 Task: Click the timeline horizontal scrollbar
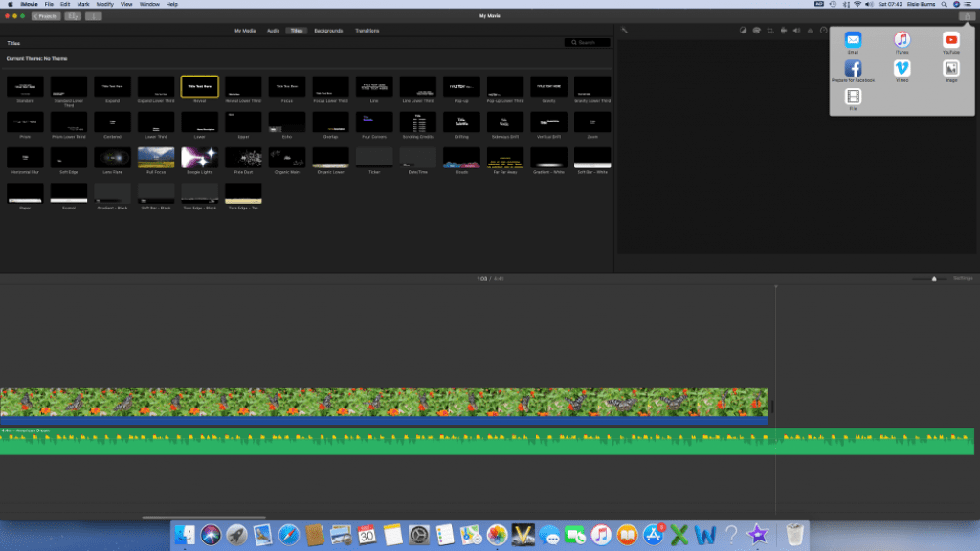click(x=204, y=518)
